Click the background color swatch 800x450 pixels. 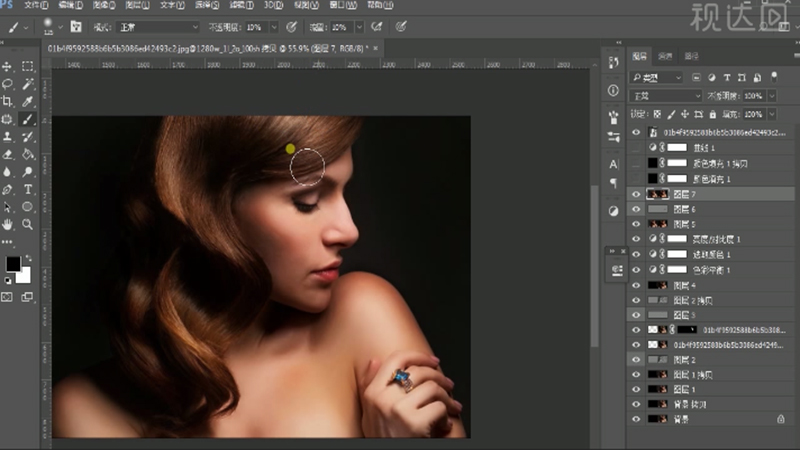pos(24,276)
